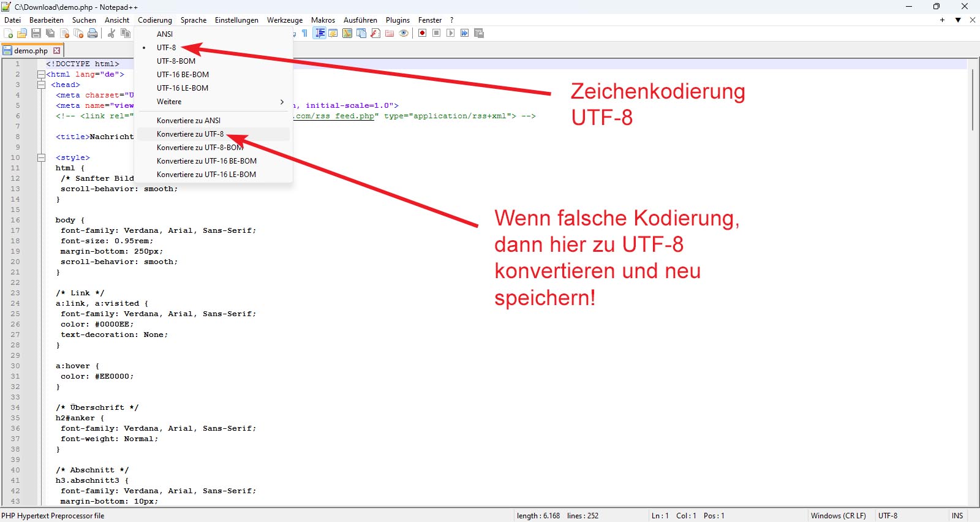Select the UTF-8 encoding option

tap(166, 48)
